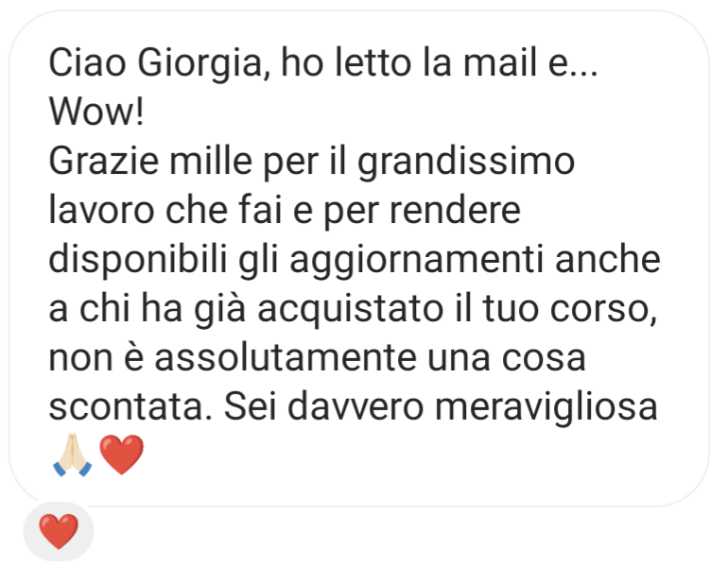Click the word "rendere"
The image size is (728, 568).
[x=455, y=211]
